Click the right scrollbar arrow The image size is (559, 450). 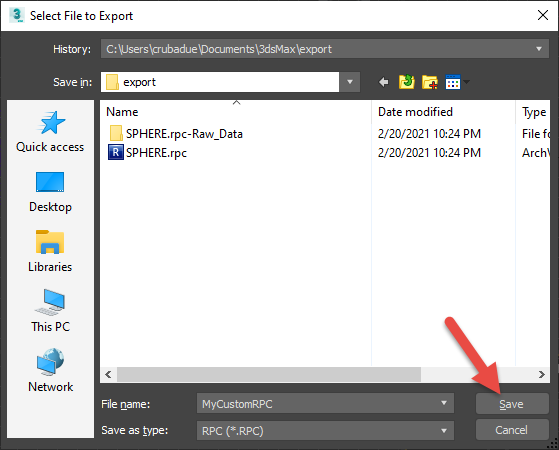pyautogui.click(x=542, y=374)
